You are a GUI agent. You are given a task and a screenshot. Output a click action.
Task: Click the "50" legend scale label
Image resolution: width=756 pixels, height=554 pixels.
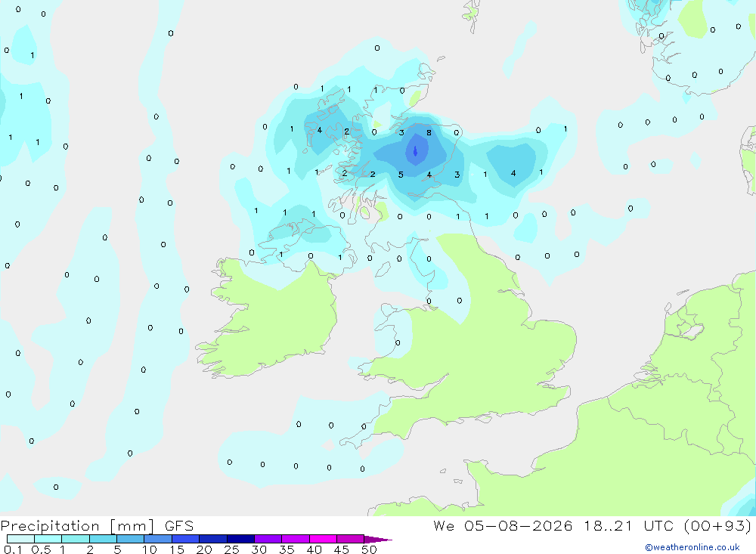pyautogui.click(x=370, y=549)
